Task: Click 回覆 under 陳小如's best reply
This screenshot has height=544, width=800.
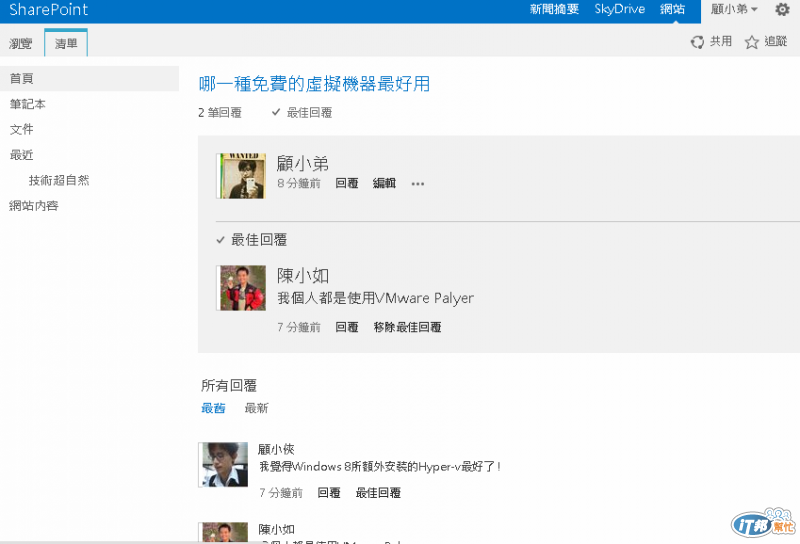Action: [x=347, y=327]
